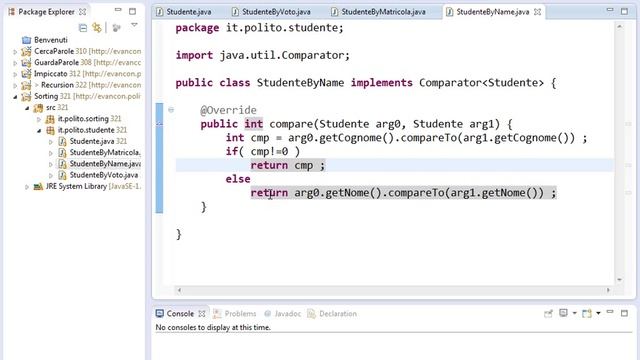Maximize the Console panel
Image resolution: width=640 pixels, height=360 pixels.
[x=624, y=313]
